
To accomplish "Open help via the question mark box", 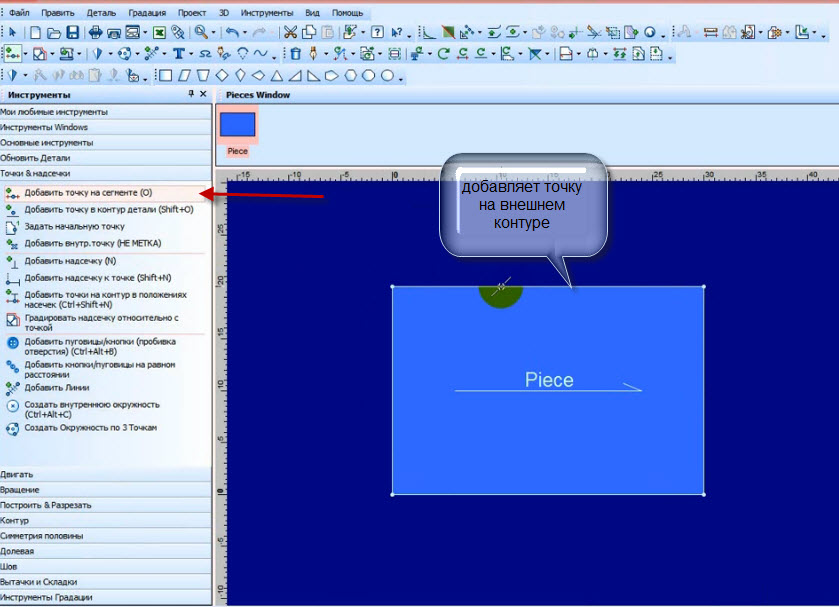I will [377, 33].
